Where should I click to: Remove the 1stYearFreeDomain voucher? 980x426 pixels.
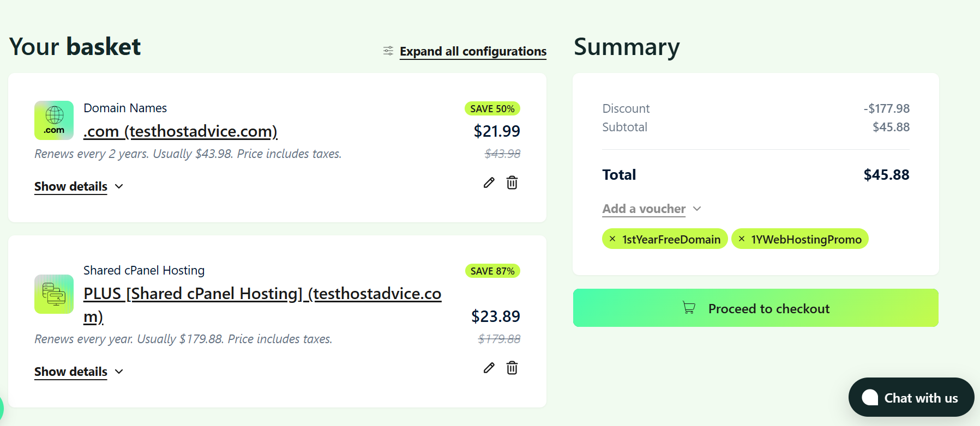(612, 239)
